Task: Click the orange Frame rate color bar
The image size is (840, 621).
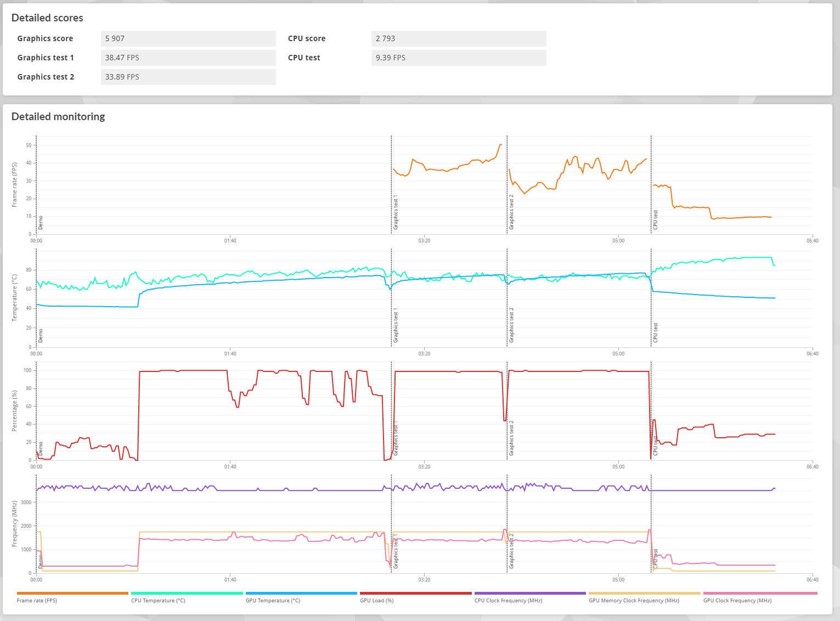Action: [72, 593]
